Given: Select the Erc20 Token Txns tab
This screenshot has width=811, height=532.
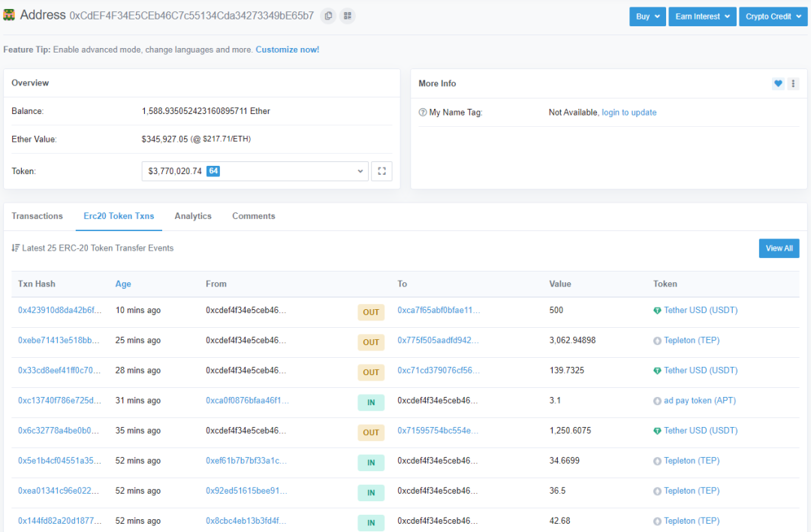Looking at the screenshot, I should tap(119, 216).
